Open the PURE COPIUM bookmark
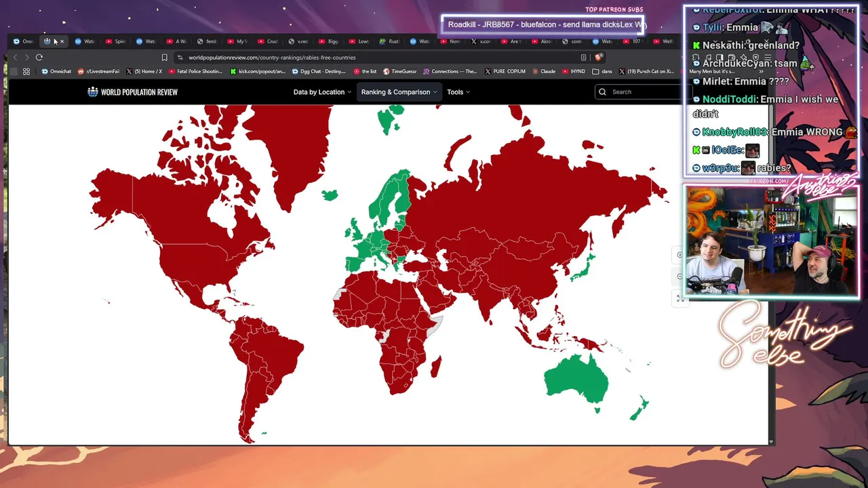 click(505, 71)
